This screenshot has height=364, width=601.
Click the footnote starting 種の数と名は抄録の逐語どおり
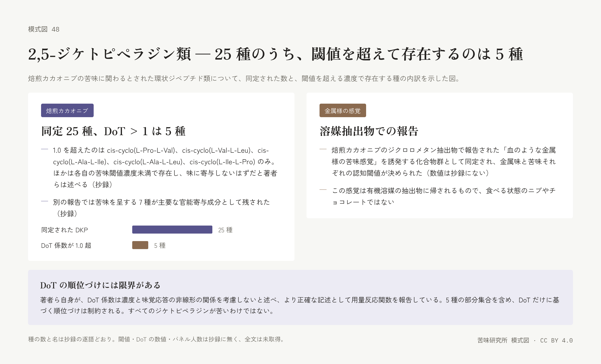[156, 339]
